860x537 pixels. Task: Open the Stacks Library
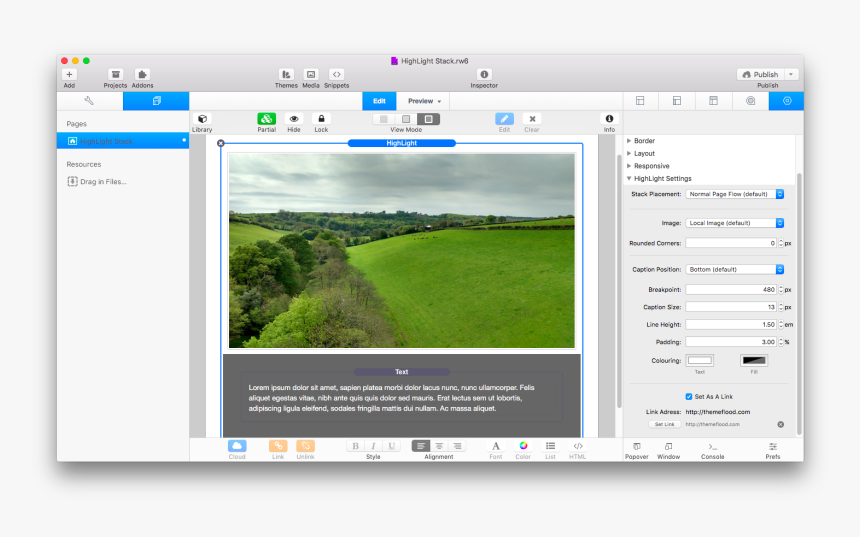(x=202, y=119)
